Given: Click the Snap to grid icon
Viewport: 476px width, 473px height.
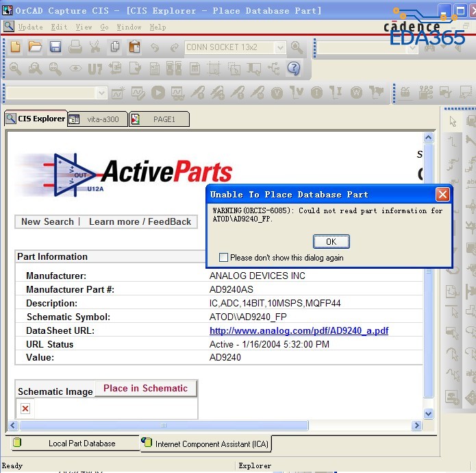Looking at the screenshot, I should coord(214,69).
